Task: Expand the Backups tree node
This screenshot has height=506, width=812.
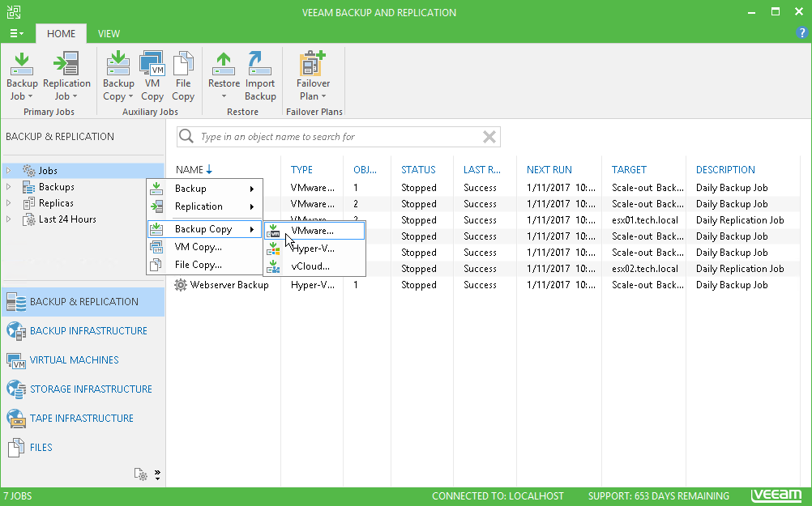Action: 8,187
